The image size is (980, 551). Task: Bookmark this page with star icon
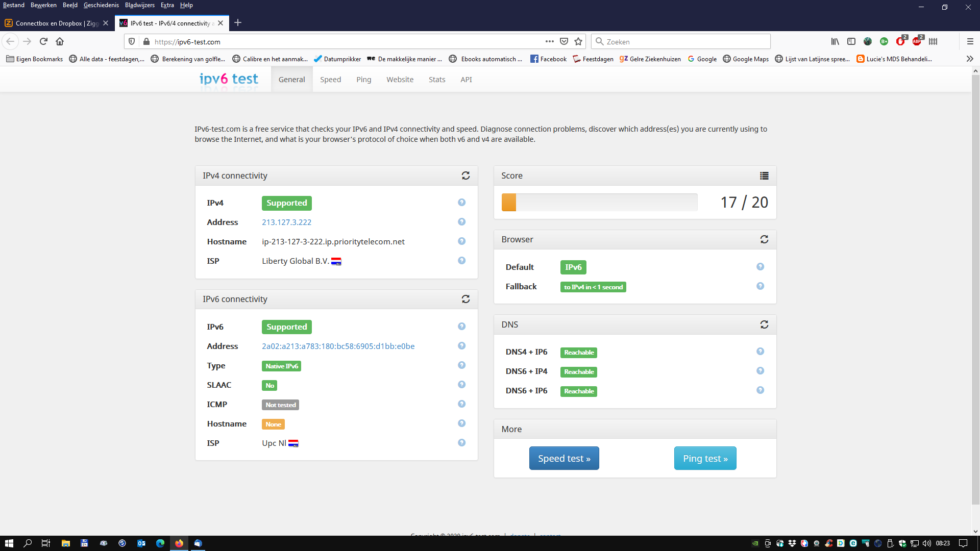tap(578, 42)
